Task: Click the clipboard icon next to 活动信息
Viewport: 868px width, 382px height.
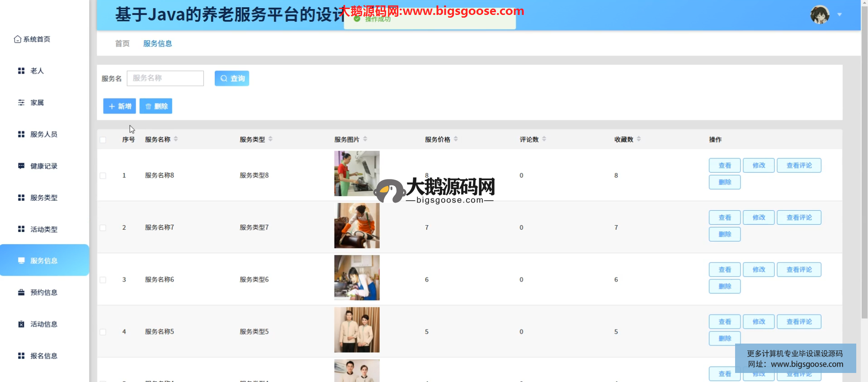Action: point(21,324)
